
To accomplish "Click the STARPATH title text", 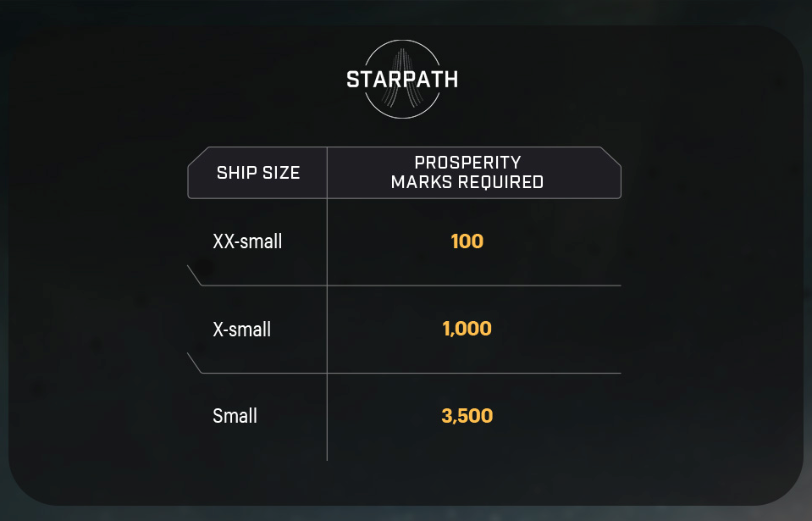I will click(402, 80).
